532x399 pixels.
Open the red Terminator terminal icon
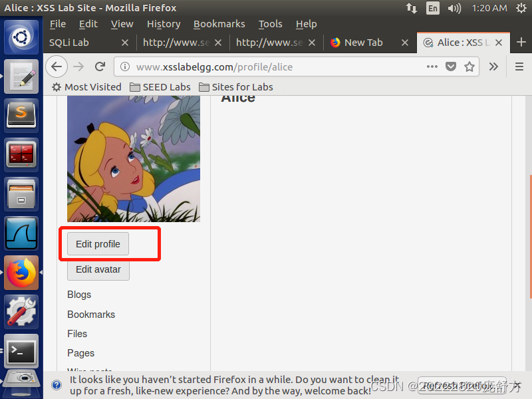21,155
